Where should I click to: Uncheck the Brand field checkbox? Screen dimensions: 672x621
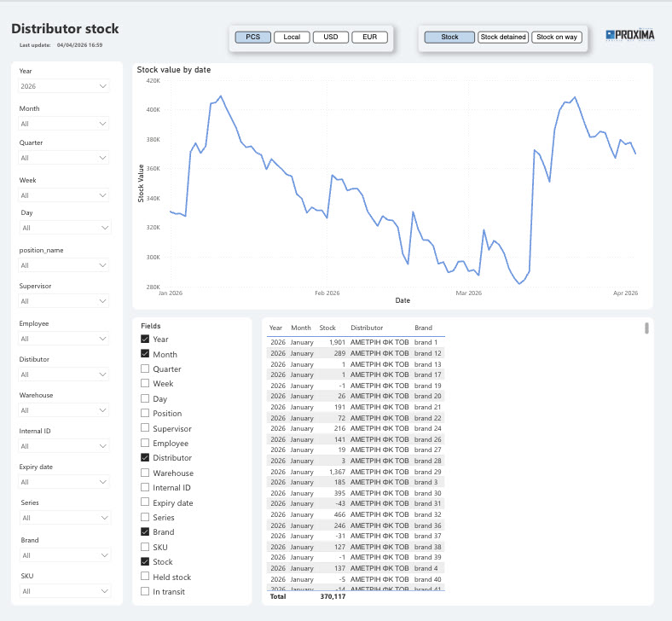pos(145,531)
